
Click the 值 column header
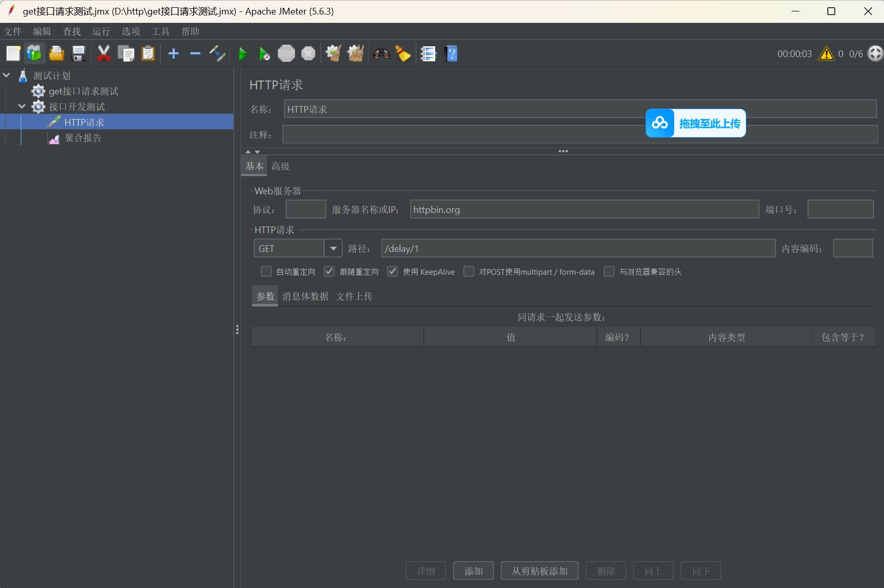[x=511, y=337]
